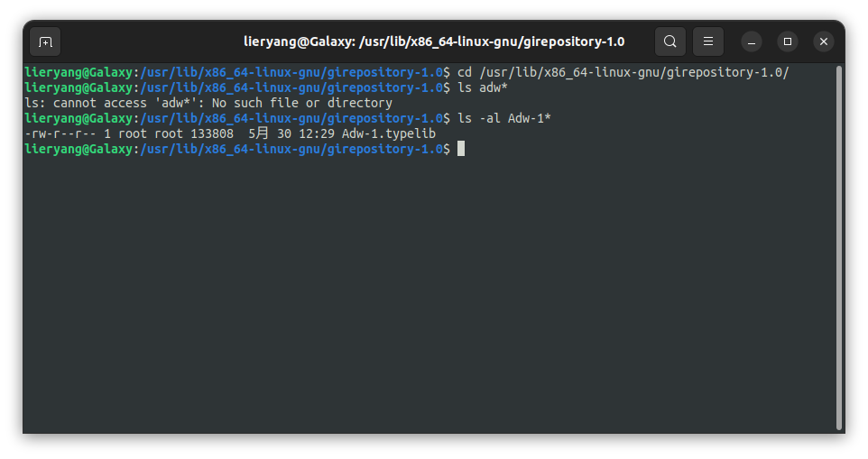Close the terminal window
The width and height of the screenshot is (868, 459).
pyautogui.click(x=824, y=42)
